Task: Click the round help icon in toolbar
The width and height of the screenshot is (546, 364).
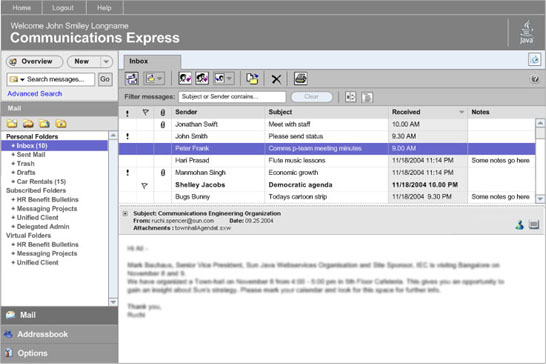Action: [x=535, y=79]
